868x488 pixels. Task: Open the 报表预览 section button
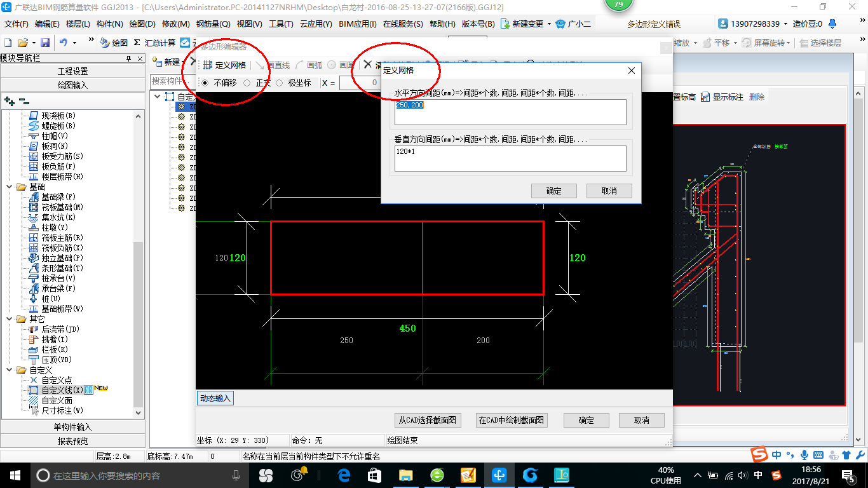(72, 441)
